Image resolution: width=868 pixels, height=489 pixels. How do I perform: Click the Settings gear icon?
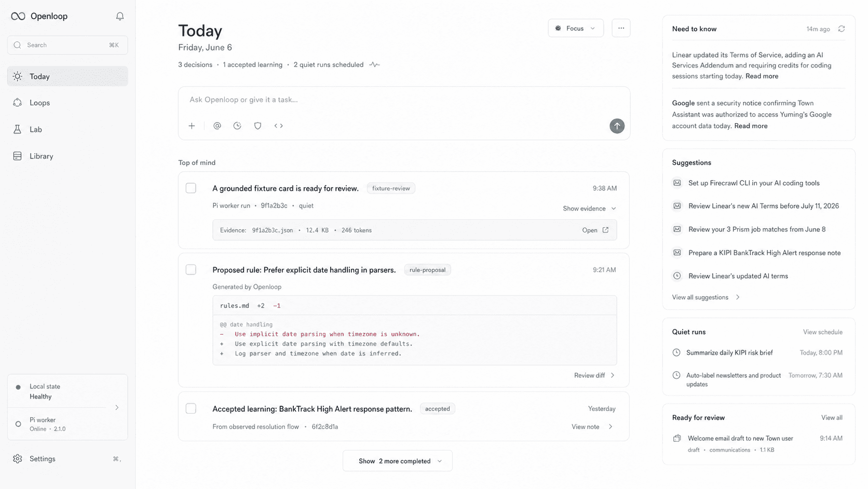18,459
